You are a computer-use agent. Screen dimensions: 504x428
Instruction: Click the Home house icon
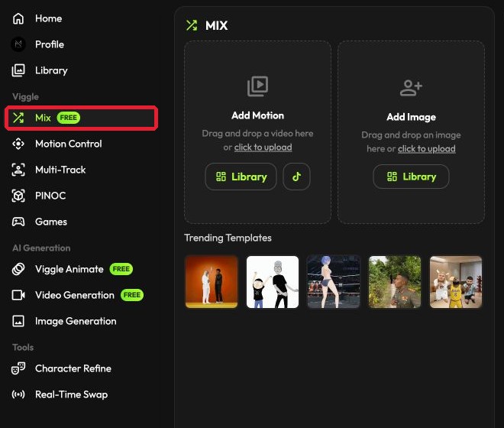(x=18, y=18)
